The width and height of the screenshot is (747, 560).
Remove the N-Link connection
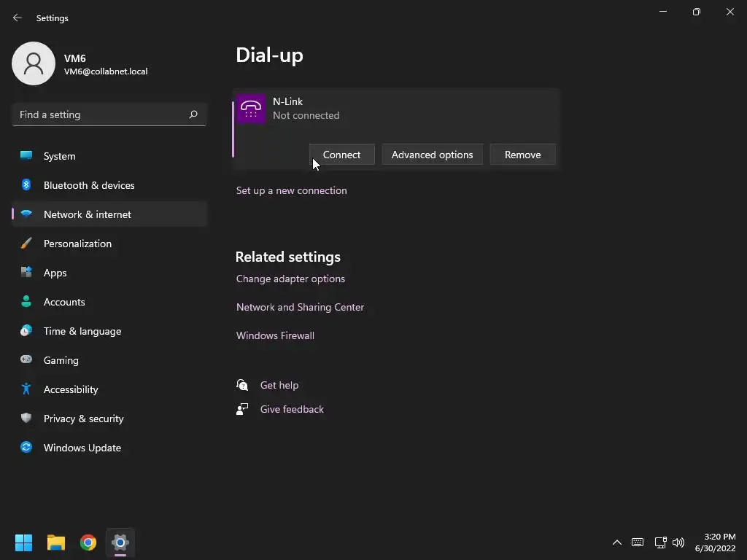(522, 155)
